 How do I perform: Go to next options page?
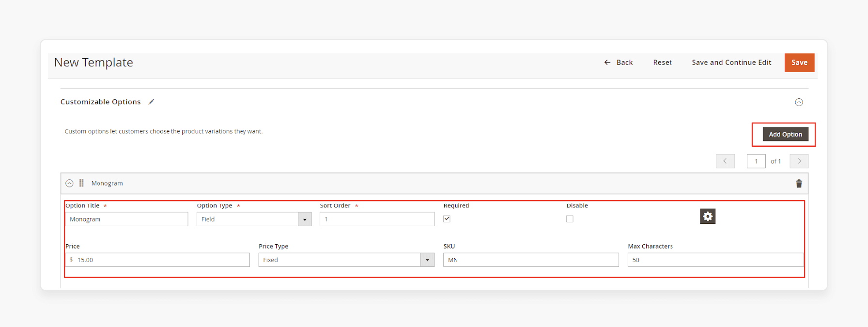799,161
